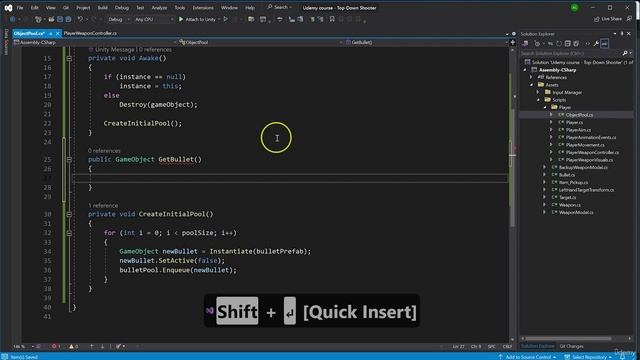
Task: Click Live Share button
Action: click(x=608, y=19)
